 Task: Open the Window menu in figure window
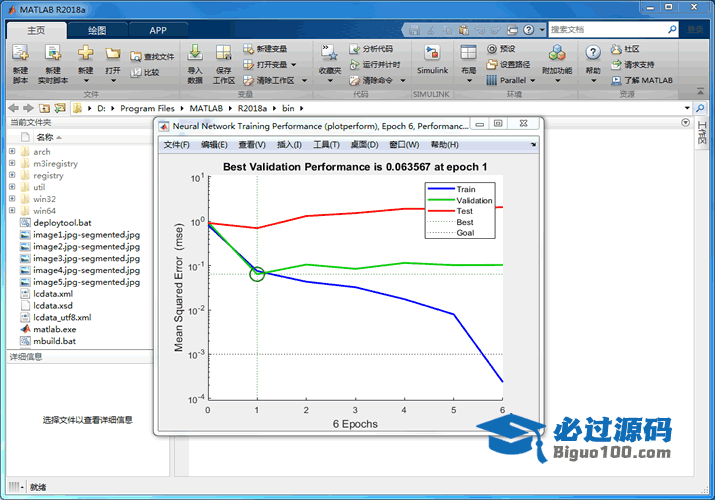pos(404,145)
